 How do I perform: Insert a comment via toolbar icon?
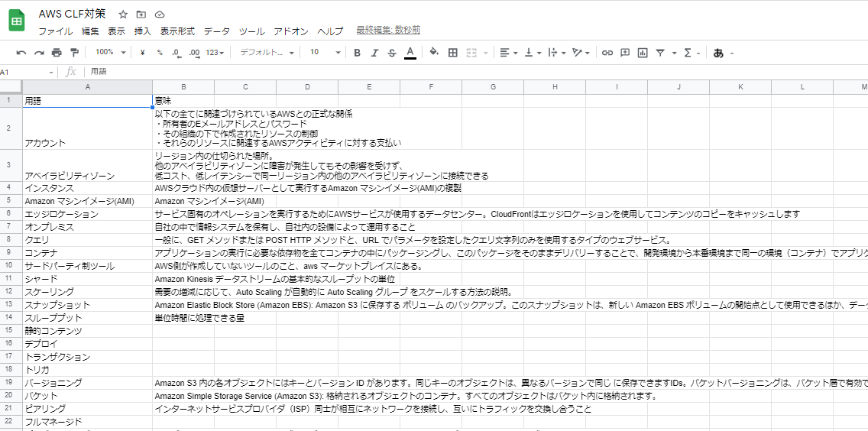point(625,53)
